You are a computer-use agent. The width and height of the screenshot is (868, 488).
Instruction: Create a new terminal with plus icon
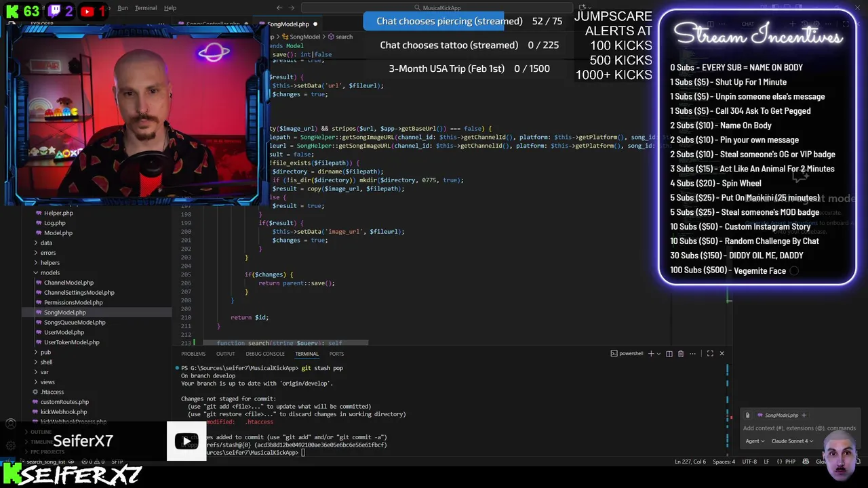point(651,354)
